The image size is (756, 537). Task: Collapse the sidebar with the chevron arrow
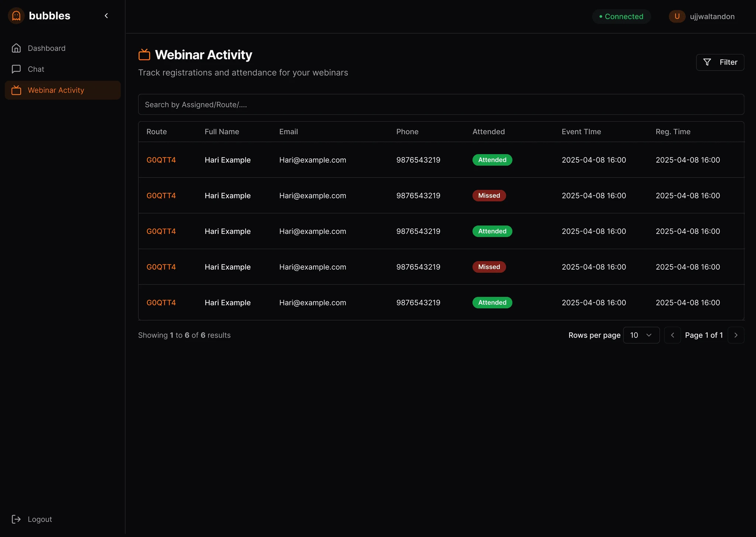click(106, 16)
